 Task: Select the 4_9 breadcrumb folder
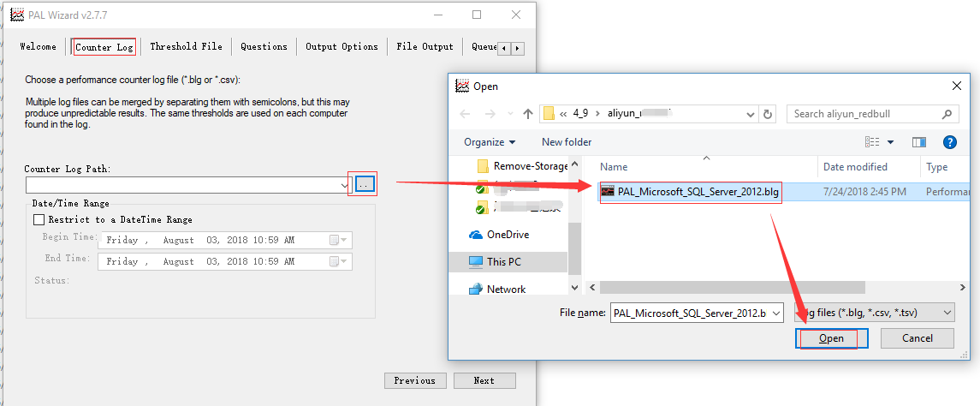tap(580, 114)
